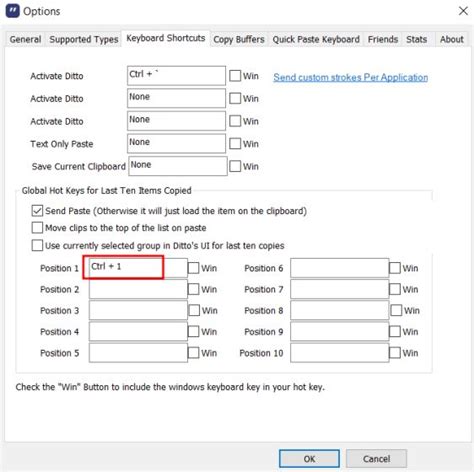Toggle Send Paste checkbox
Viewport: 474px width, 472px height.
[x=37, y=211]
